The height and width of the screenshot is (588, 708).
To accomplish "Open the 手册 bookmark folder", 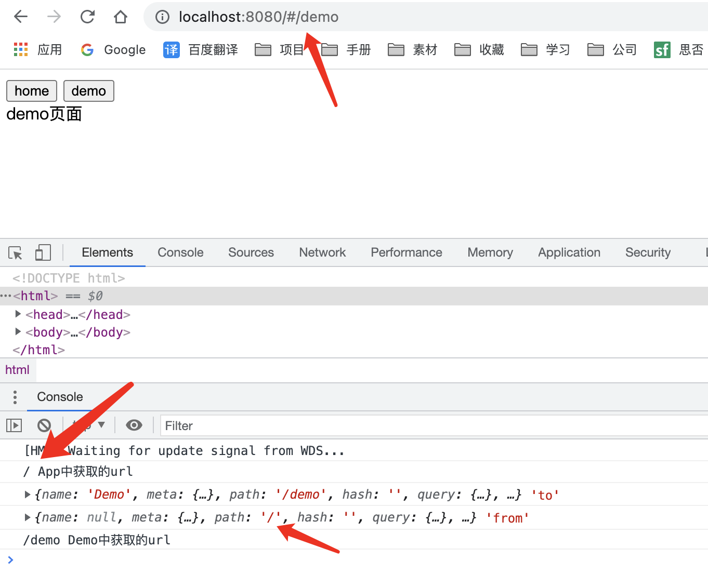I will [x=346, y=50].
